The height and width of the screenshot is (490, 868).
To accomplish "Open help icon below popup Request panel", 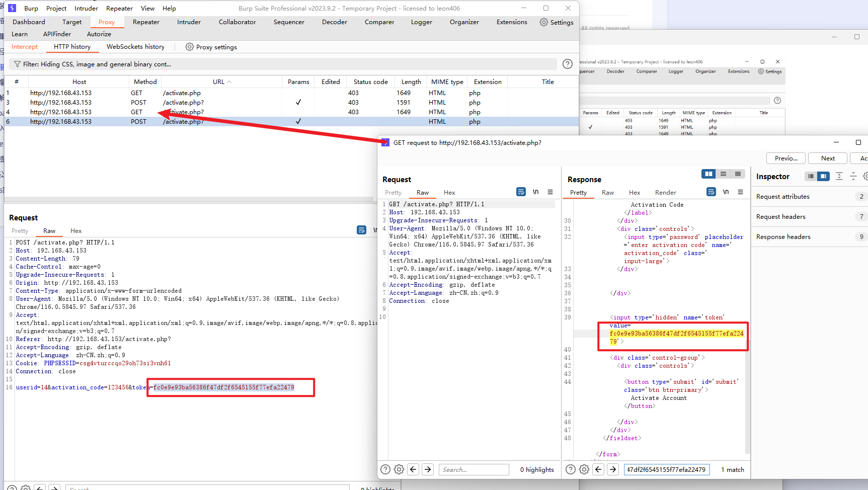I will point(385,469).
